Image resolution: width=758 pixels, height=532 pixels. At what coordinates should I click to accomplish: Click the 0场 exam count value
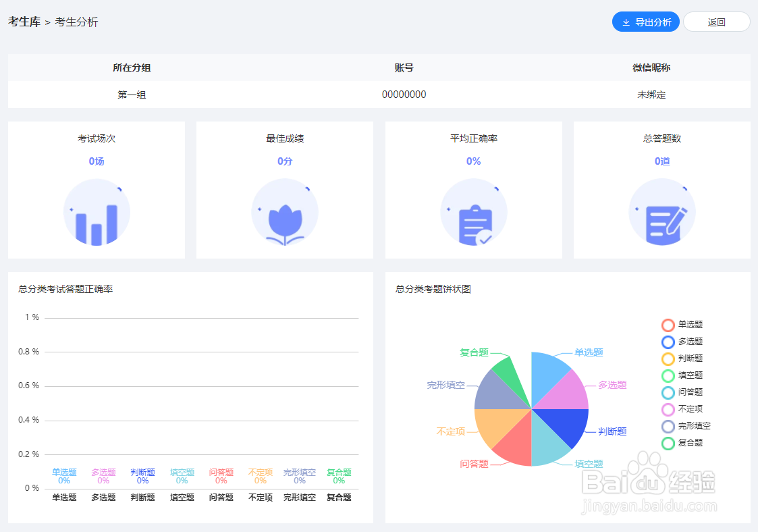[97, 161]
